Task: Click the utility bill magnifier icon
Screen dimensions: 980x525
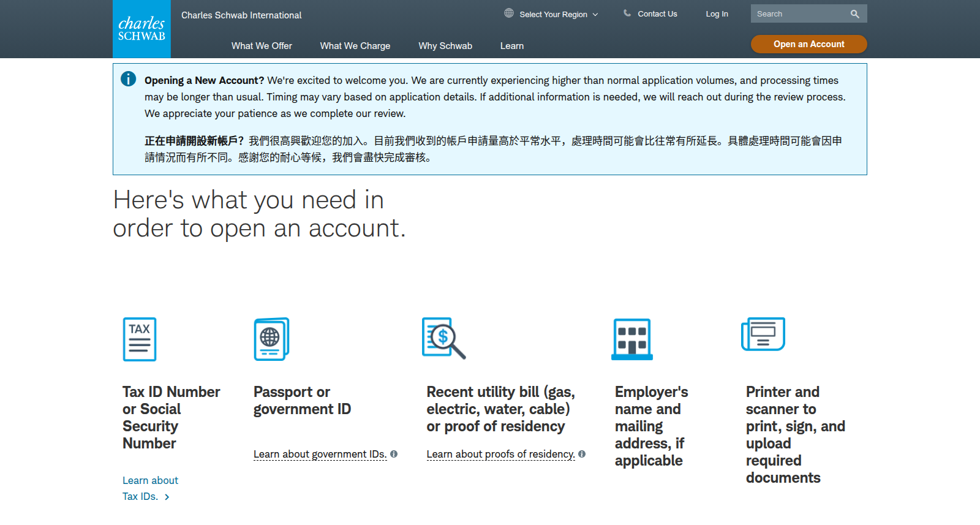Action: [x=444, y=338]
